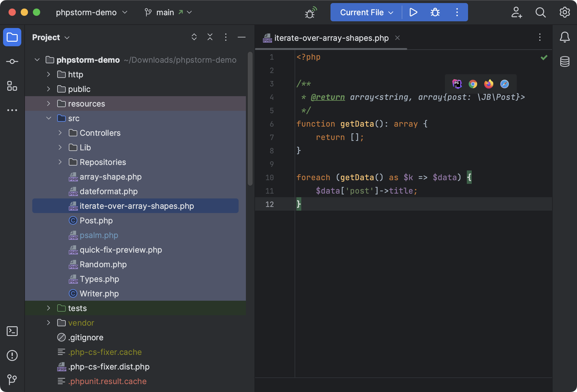Image resolution: width=577 pixels, height=392 pixels.
Task: Open Search Everywhere
Action: 540,12
